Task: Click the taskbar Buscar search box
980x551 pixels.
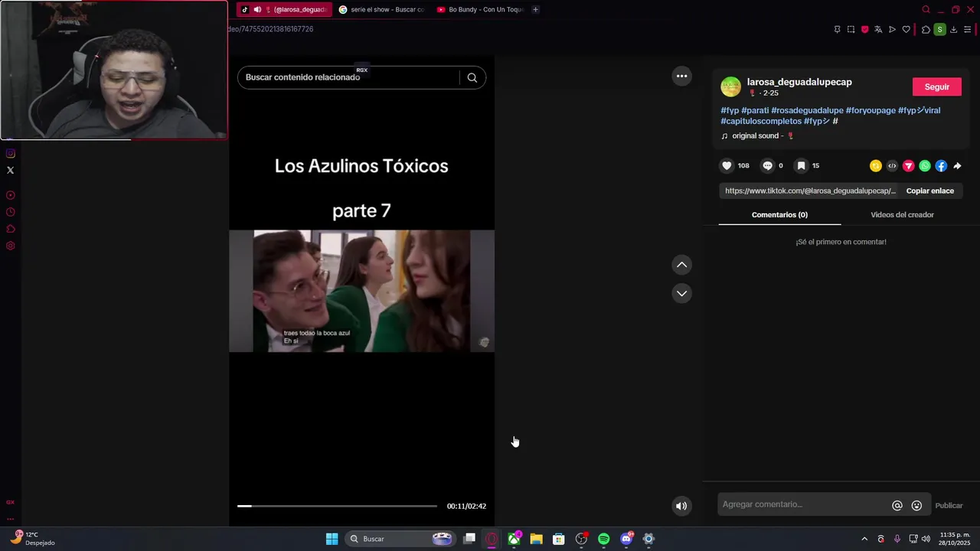Action: pos(400,539)
